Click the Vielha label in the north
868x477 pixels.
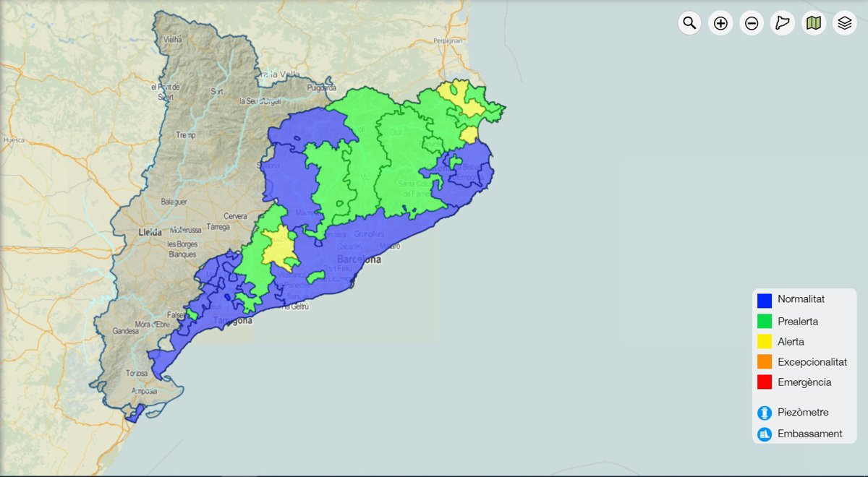click(x=173, y=40)
